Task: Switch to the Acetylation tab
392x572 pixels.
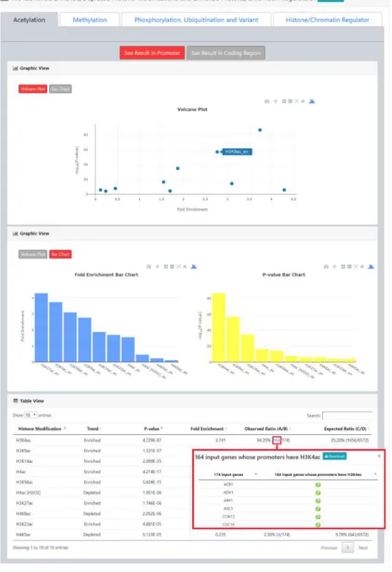Action: [x=29, y=20]
